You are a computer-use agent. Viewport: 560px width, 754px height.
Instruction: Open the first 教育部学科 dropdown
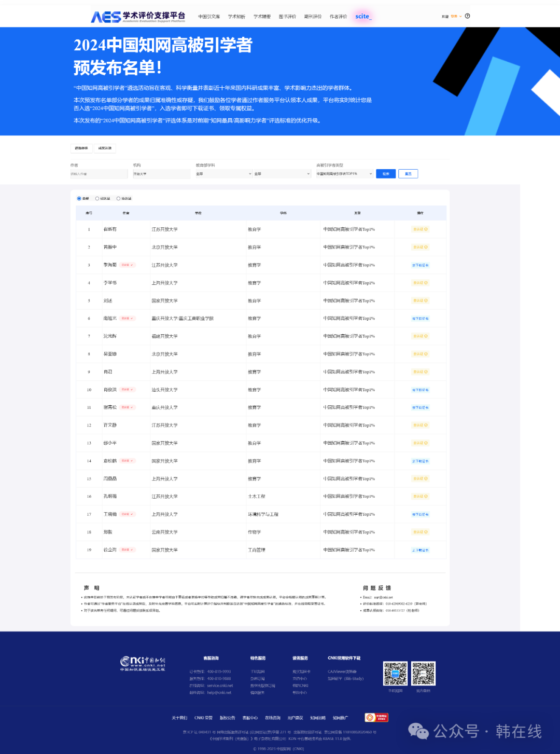click(x=223, y=174)
